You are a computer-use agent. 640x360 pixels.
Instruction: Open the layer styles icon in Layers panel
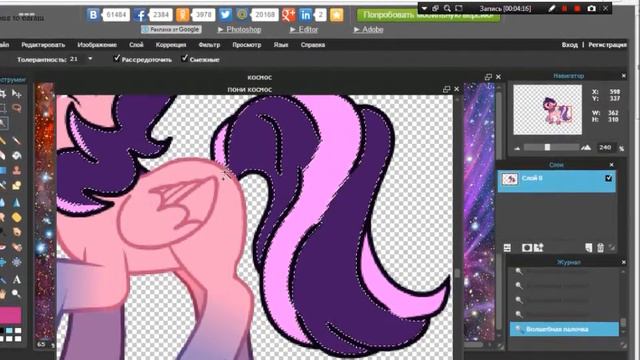(x=539, y=247)
